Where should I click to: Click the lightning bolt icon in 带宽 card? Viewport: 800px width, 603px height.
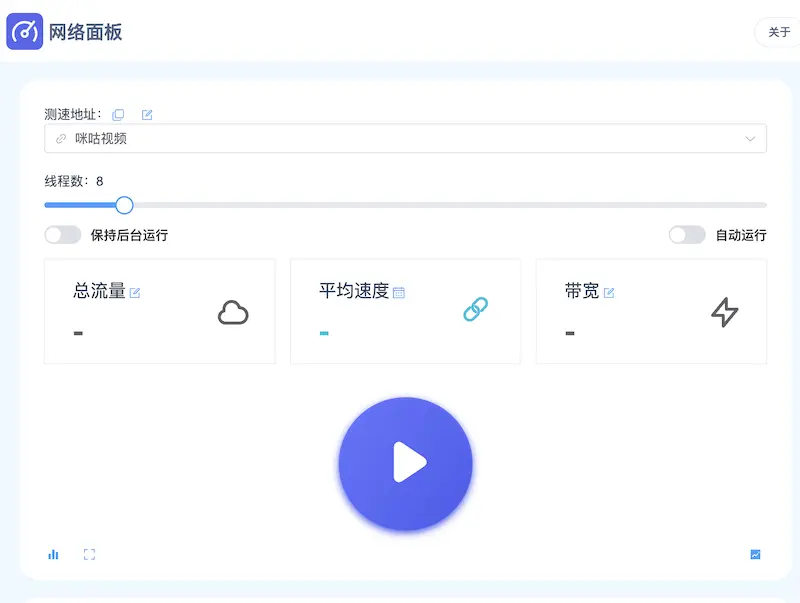724,312
